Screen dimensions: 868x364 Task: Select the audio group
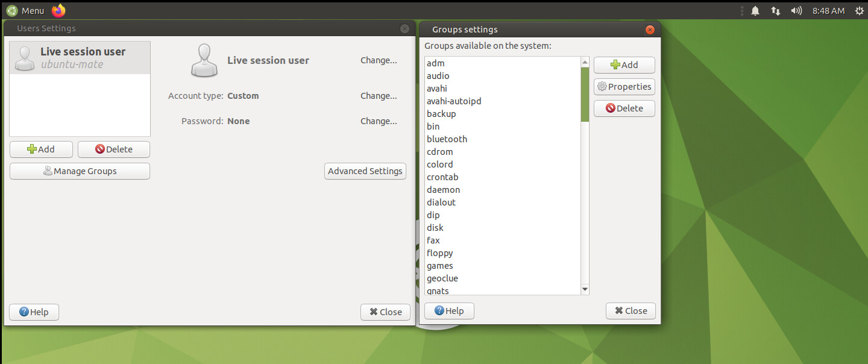[x=503, y=76]
